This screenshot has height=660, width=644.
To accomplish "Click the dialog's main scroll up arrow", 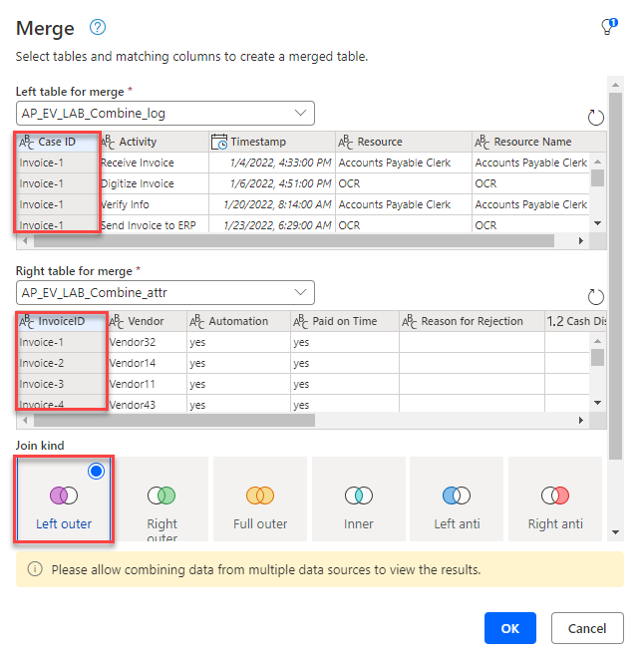I will click(615, 85).
